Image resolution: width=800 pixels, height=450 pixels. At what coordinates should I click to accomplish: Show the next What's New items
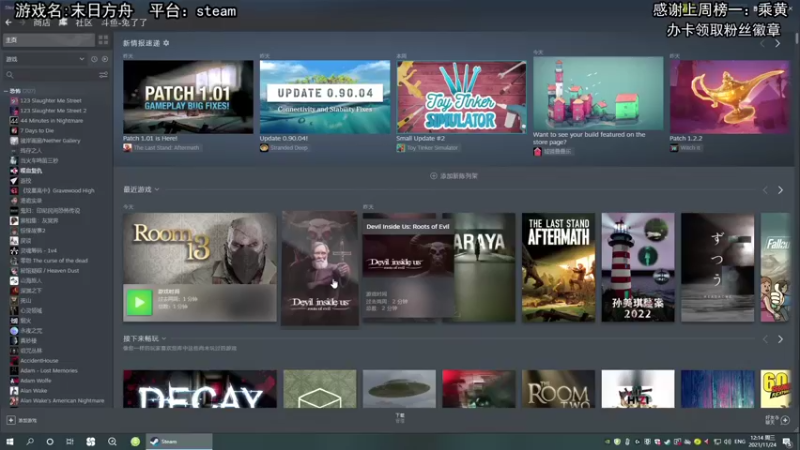click(778, 44)
